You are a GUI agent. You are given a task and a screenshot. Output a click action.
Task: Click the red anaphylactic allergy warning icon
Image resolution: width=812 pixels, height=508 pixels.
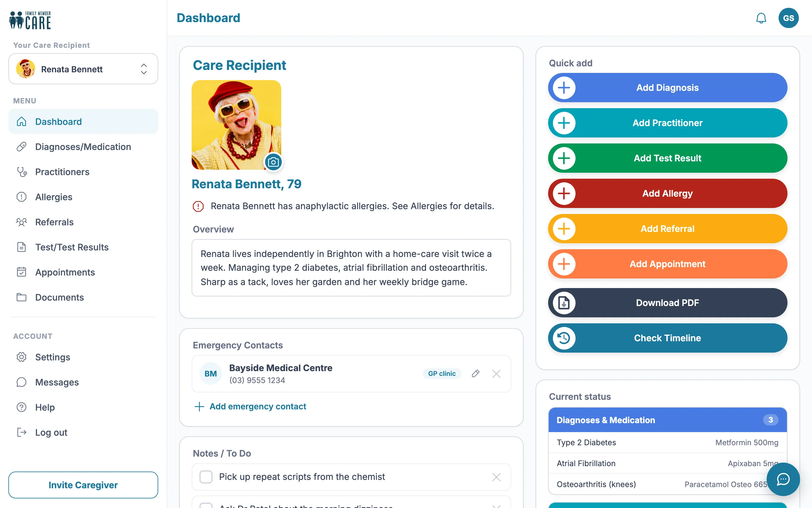(198, 206)
